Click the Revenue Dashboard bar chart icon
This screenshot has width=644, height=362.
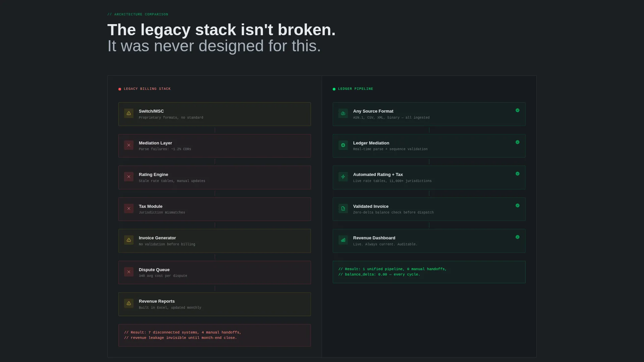coord(343,240)
